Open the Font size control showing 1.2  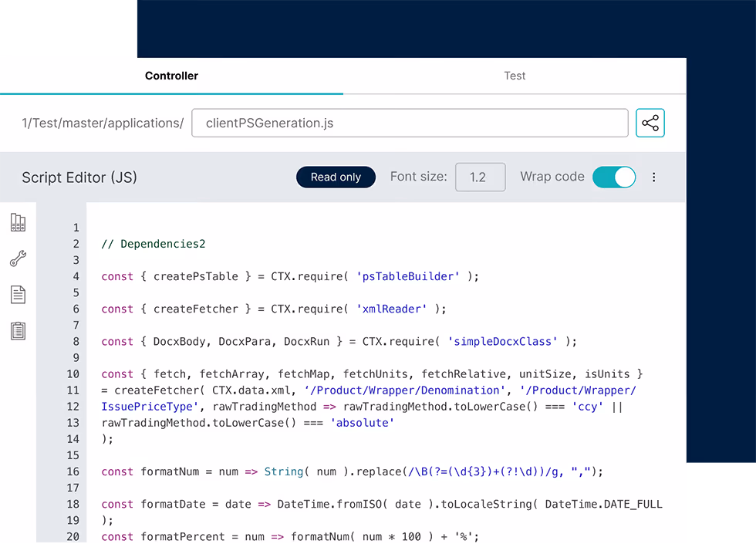pos(480,177)
